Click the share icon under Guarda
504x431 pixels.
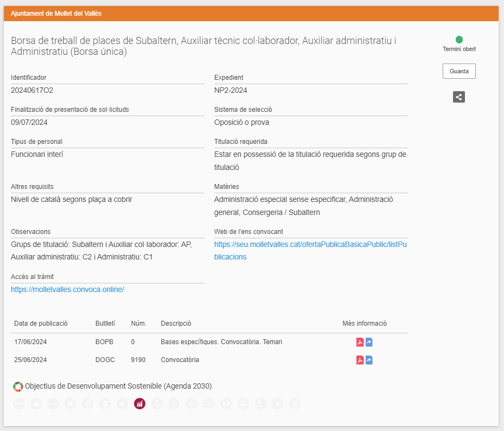click(x=458, y=97)
